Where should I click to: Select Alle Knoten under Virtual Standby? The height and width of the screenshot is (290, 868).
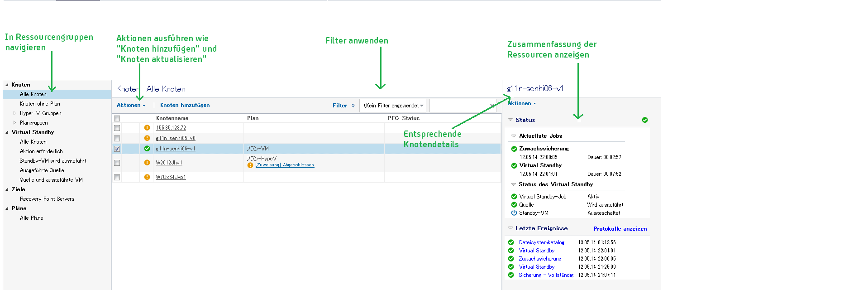click(33, 142)
